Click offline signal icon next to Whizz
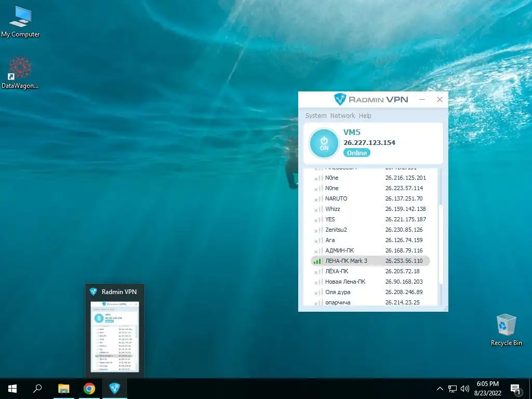The height and width of the screenshot is (399, 532). tap(318, 210)
